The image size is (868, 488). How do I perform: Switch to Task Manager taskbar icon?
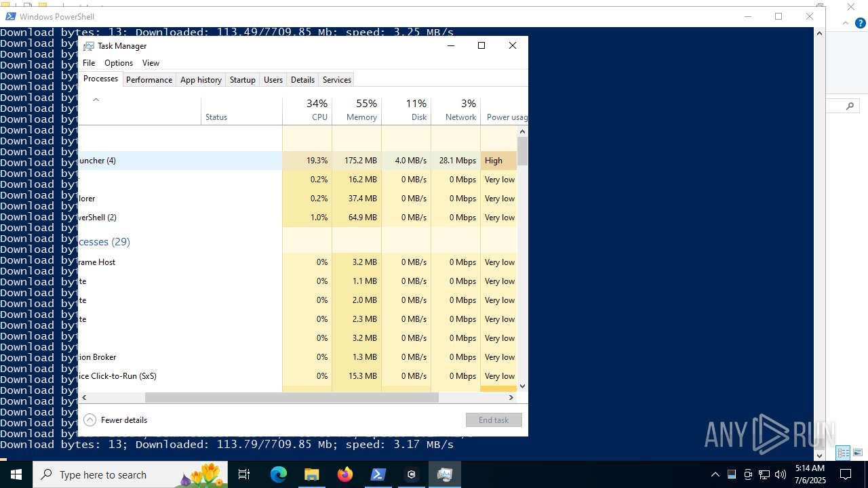(x=444, y=474)
